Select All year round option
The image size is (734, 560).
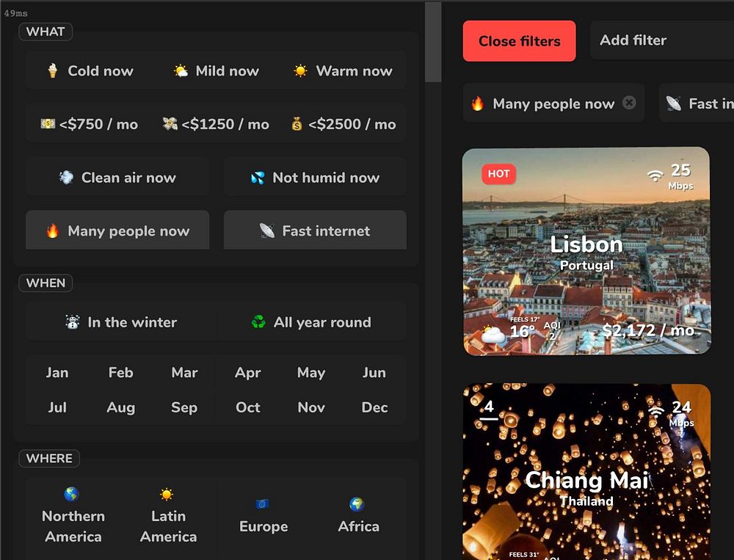(x=311, y=322)
